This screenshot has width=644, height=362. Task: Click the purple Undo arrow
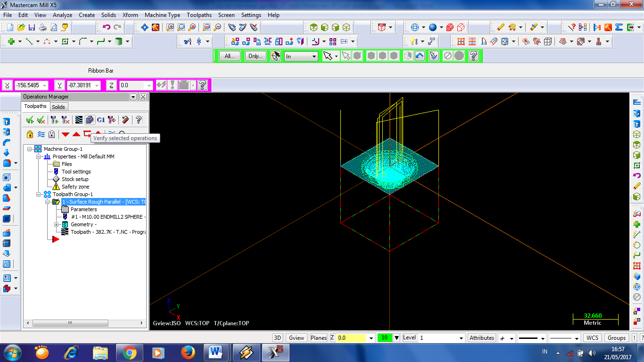click(x=107, y=27)
